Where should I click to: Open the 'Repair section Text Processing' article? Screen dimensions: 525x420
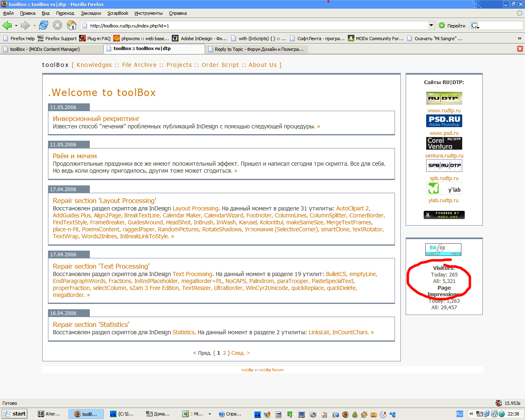[x=101, y=266]
